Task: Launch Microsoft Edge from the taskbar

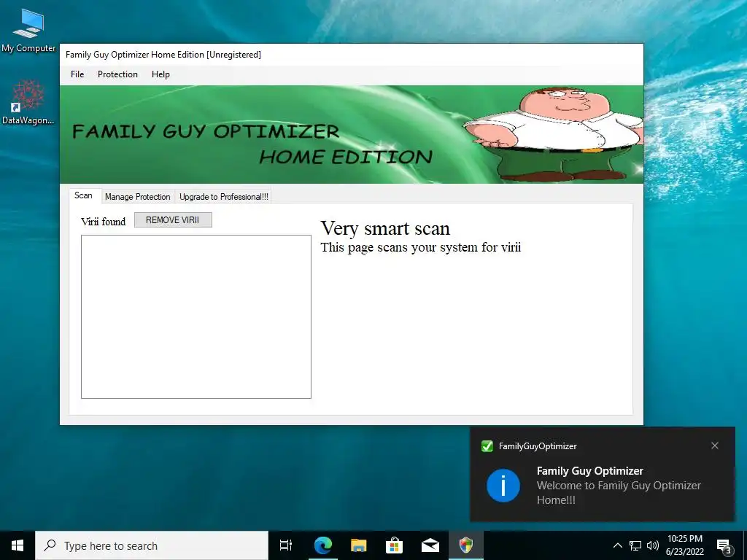Action: point(322,545)
